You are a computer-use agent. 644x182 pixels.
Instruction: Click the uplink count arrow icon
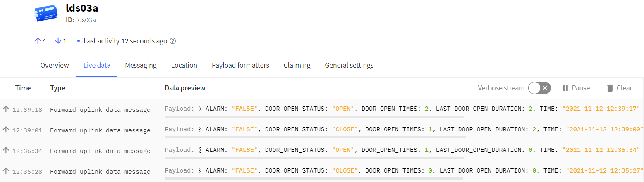click(38, 41)
